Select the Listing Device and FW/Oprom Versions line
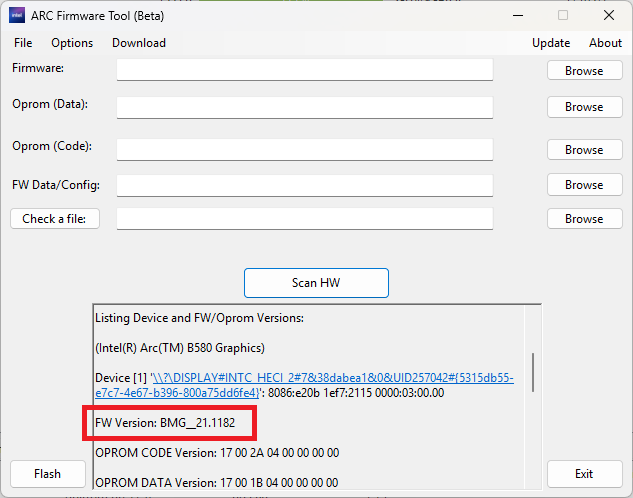The width and height of the screenshot is (633, 498). click(199, 318)
